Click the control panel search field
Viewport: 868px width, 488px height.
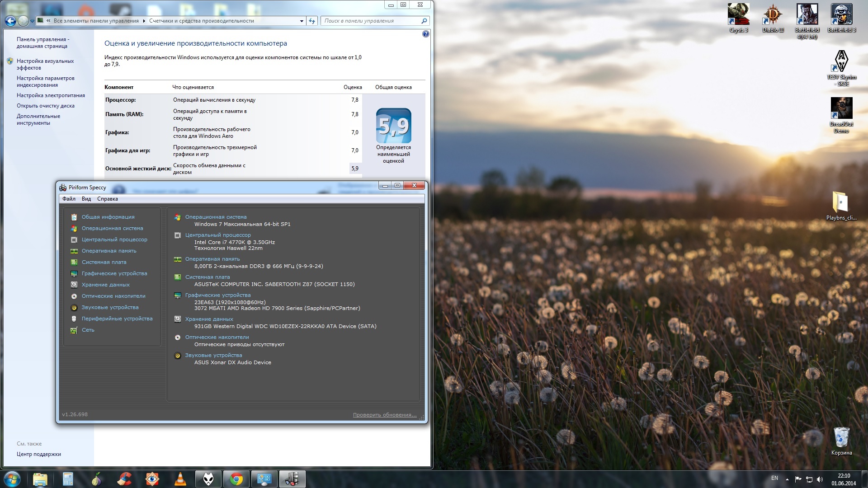point(371,21)
